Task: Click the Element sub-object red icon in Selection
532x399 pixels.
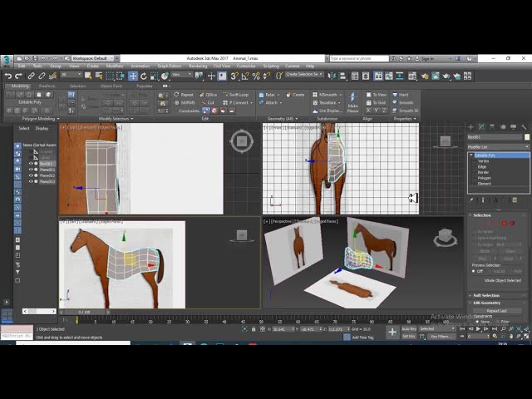Action: [512, 224]
